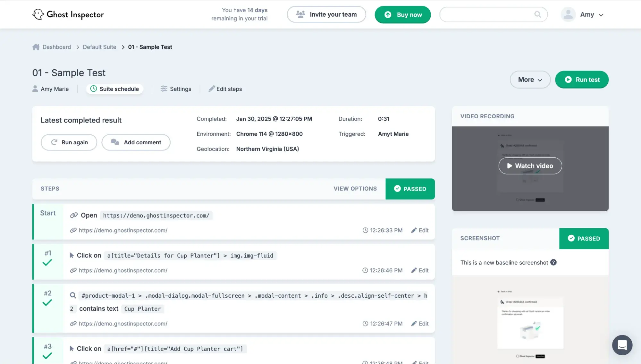Open VIEW OPTIONS for steps

point(355,189)
